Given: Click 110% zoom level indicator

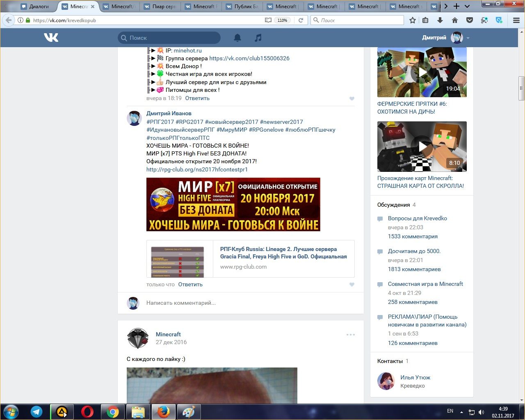Looking at the screenshot, I should pyautogui.click(x=282, y=20).
